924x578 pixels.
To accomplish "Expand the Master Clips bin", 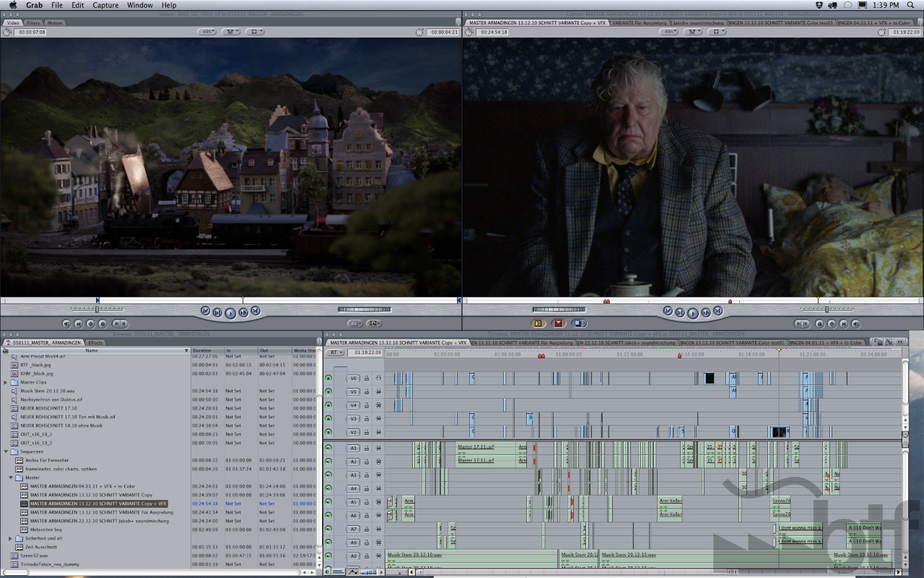I will click(6, 382).
